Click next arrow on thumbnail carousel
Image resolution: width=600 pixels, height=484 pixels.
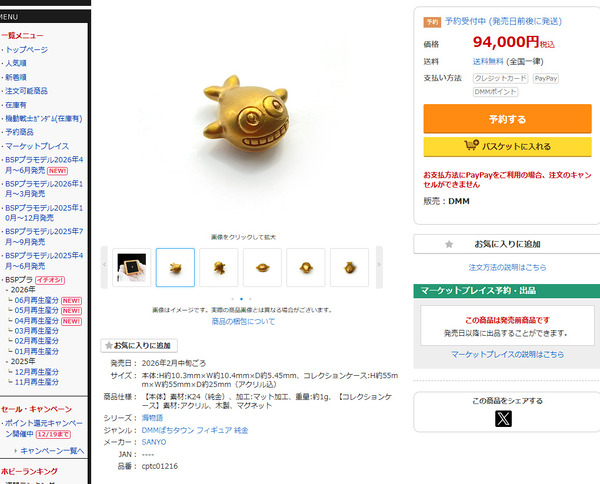tap(379, 267)
